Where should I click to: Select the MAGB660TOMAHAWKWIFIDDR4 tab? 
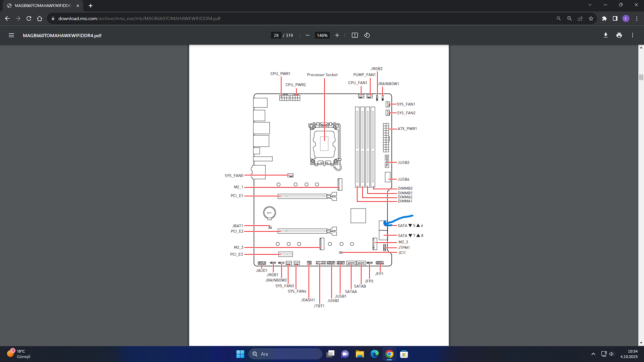tap(43, 6)
